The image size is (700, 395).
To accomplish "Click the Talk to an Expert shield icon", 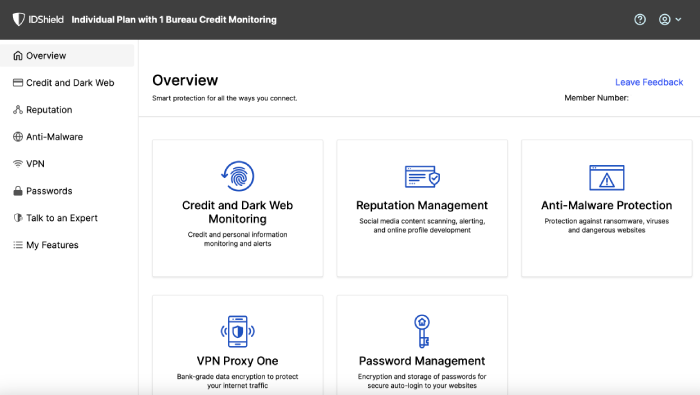I will [18, 218].
